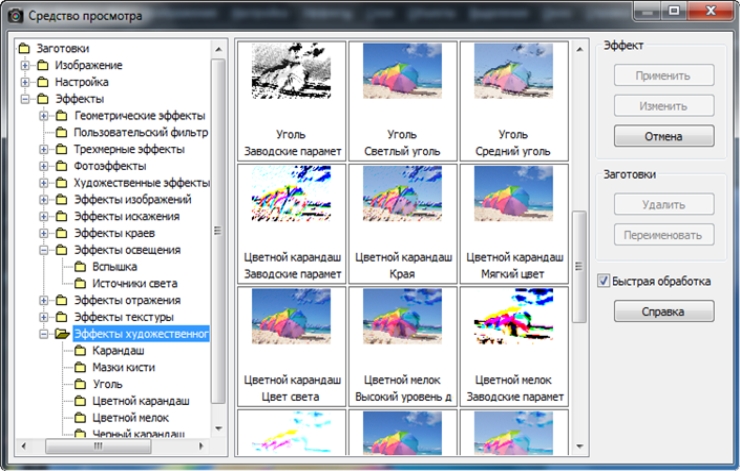The width and height of the screenshot is (740, 471).
Task: Click the Вспышка folder icon
Action: point(81,267)
